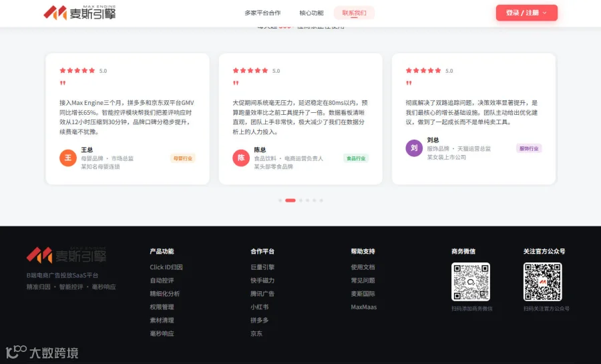Image resolution: width=601 pixels, height=364 pixels.
Task: Open the 精细化分析 footer link
Action: coord(165,294)
